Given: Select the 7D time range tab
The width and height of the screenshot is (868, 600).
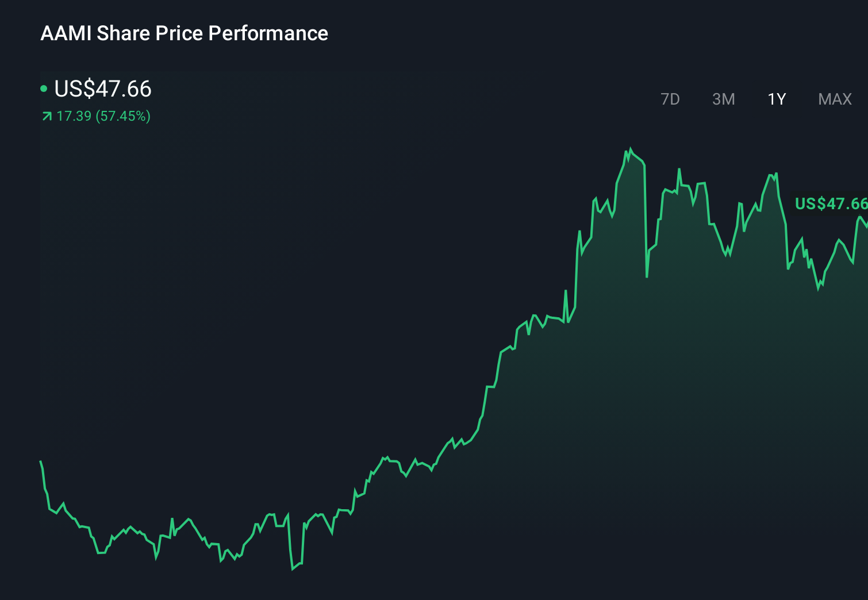Looking at the screenshot, I should coord(670,99).
